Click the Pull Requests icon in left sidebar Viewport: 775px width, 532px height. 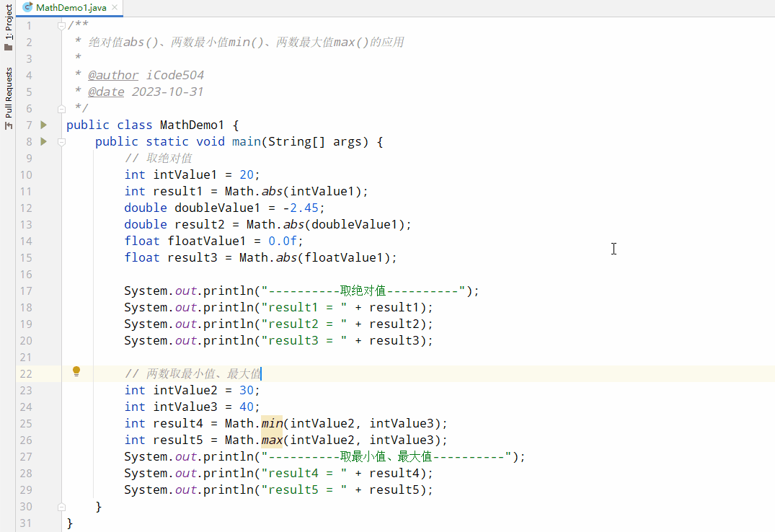click(9, 125)
